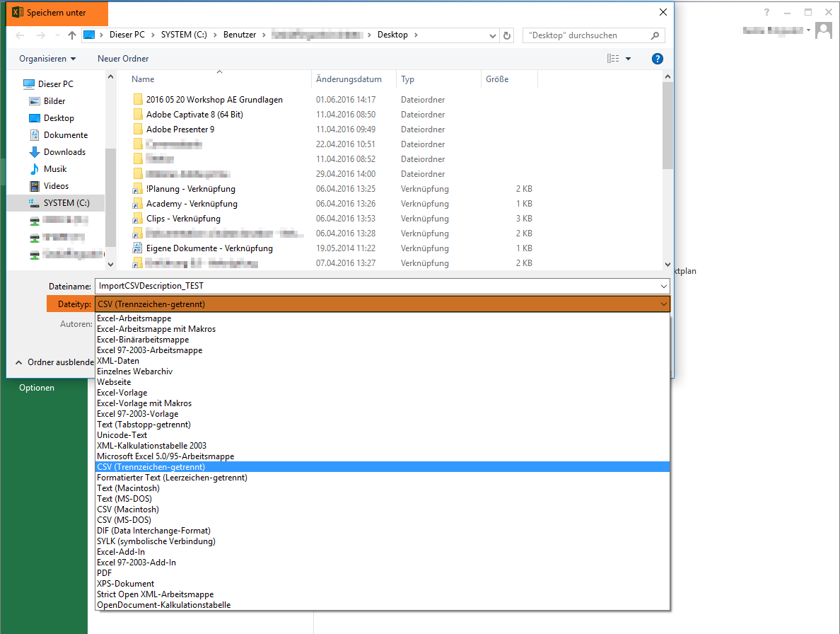Choose XML-Daten file type
This screenshot has height=634, width=840.
[x=383, y=361]
